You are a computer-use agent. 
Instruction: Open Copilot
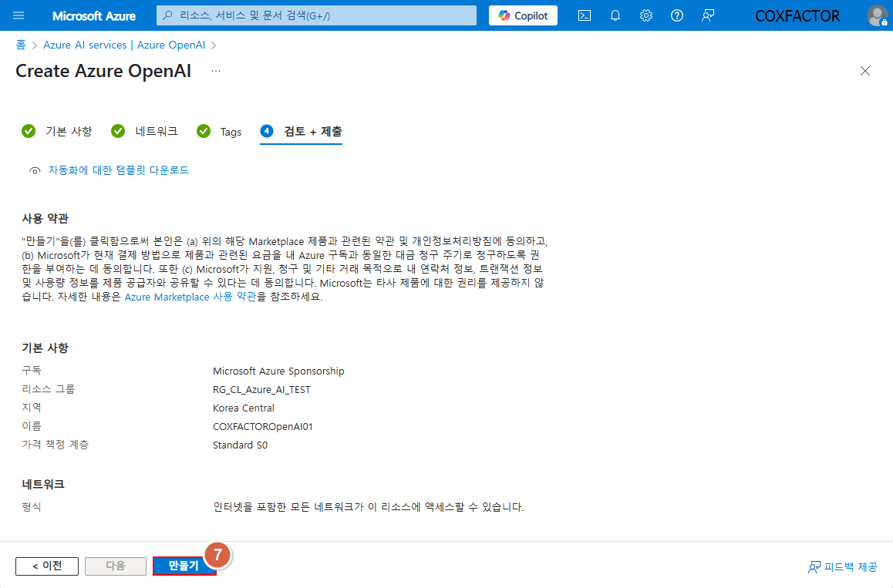click(x=523, y=15)
